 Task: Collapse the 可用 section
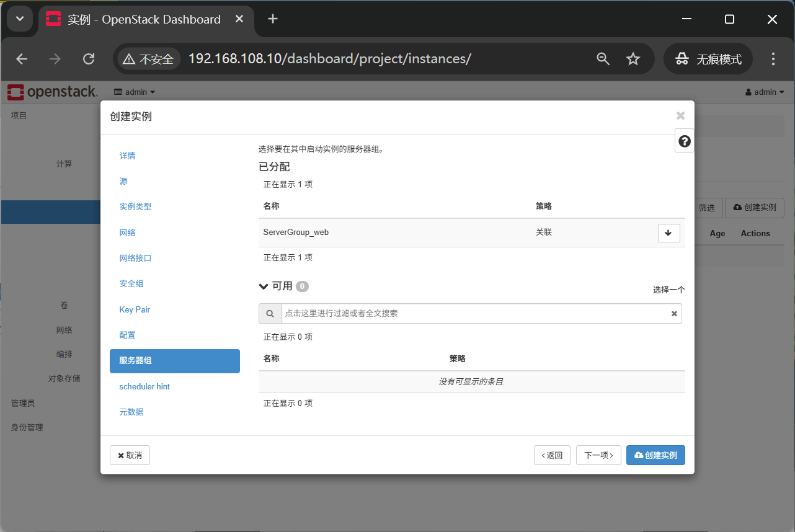[264, 286]
